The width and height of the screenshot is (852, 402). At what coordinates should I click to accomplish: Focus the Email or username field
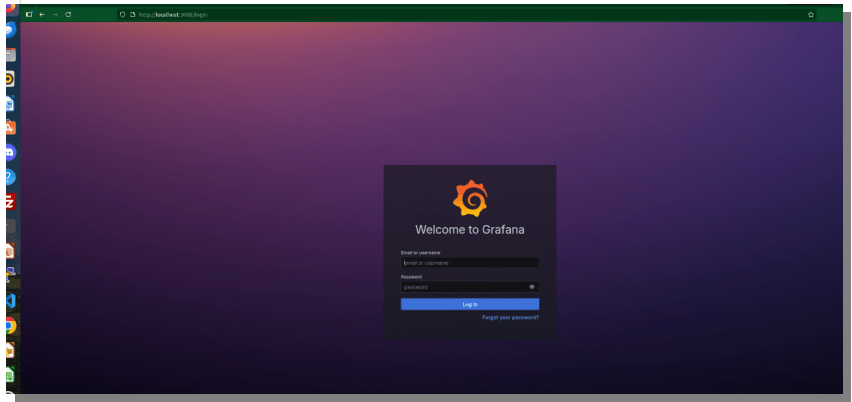click(x=469, y=263)
